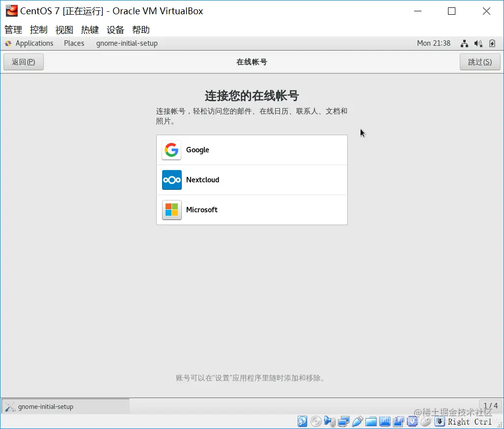Click the VirtualBox shared folders icon
The image size is (504, 429).
(x=371, y=421)
